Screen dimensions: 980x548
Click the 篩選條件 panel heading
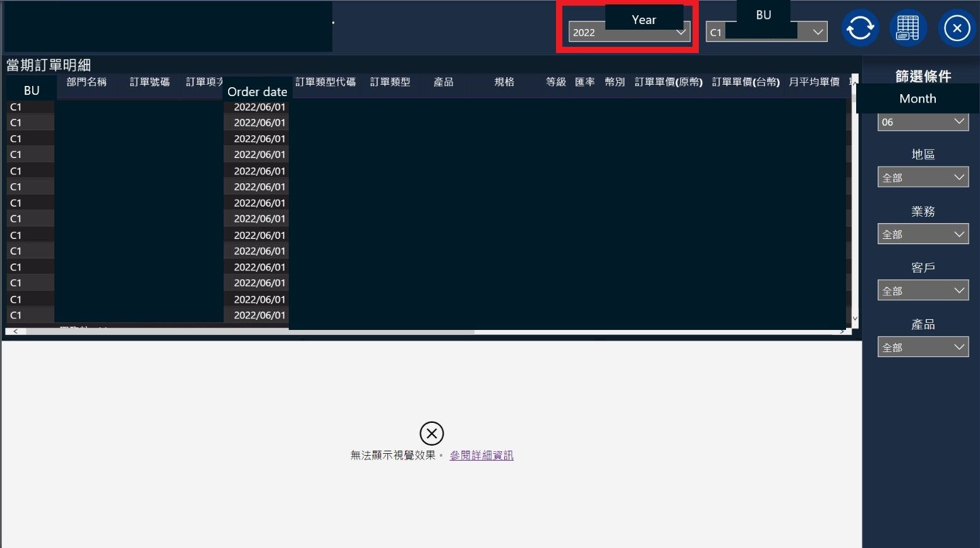[x=923, y=76]
